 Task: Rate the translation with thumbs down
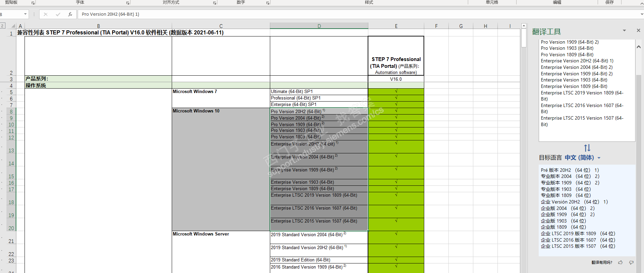[631, 262]
